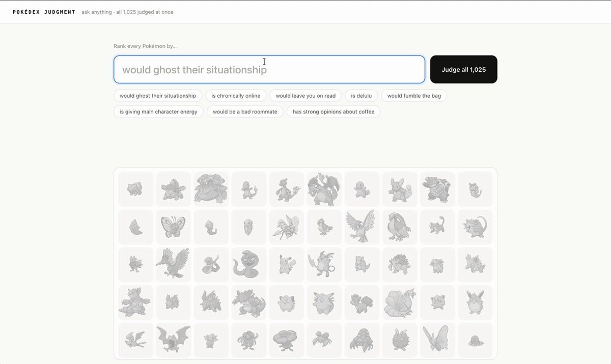
Task: Pick the Jigglypuff tile
Action: 437,302
